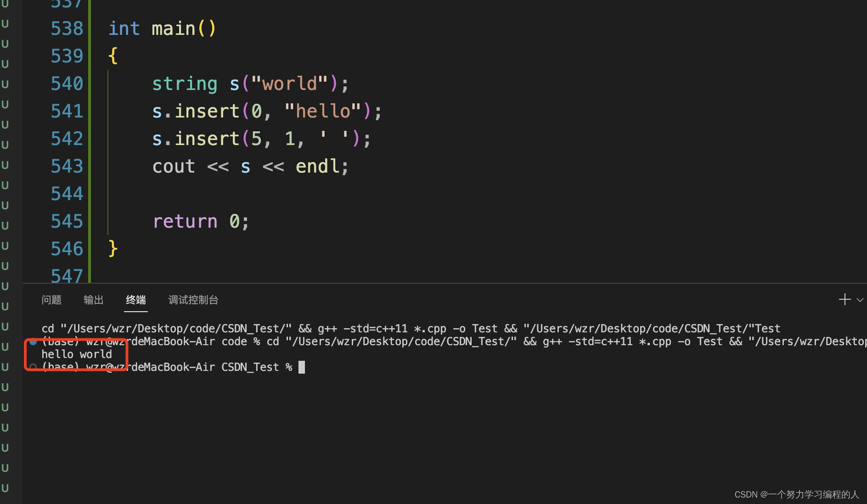Click line number 538 in the gutter
Viewport: 867px width, 504px height.
point(67,28)
